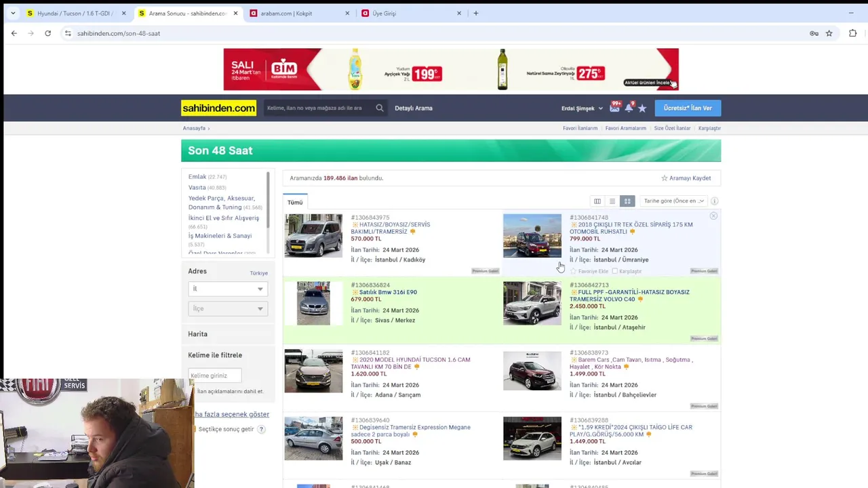The width and height of the screenshot is (868, 488).
Task: Open the site information icon in address bar
Action: 67,33
